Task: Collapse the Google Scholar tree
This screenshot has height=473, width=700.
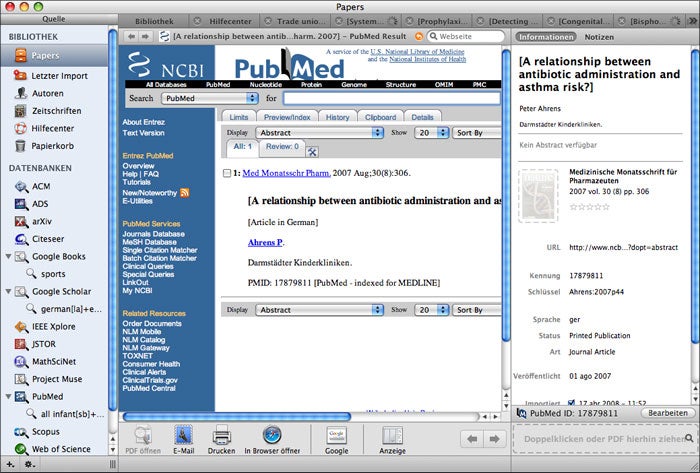Action: (8, 291)
